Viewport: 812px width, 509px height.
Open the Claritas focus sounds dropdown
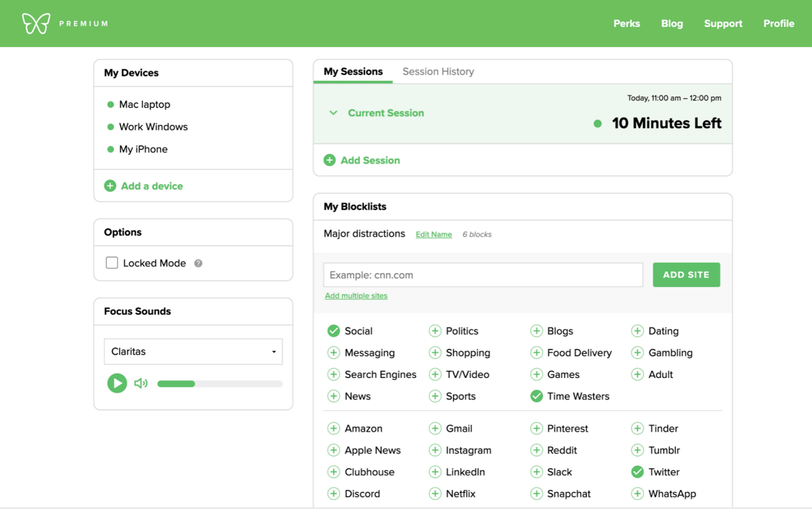[x=193, y=351]
